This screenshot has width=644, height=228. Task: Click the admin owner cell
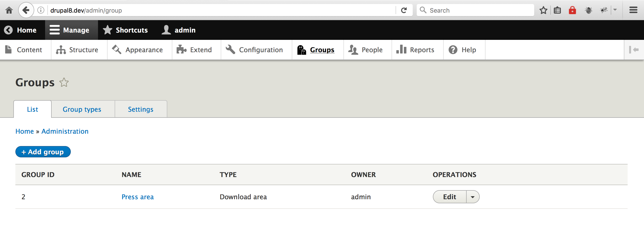click(x=361, y=197)
